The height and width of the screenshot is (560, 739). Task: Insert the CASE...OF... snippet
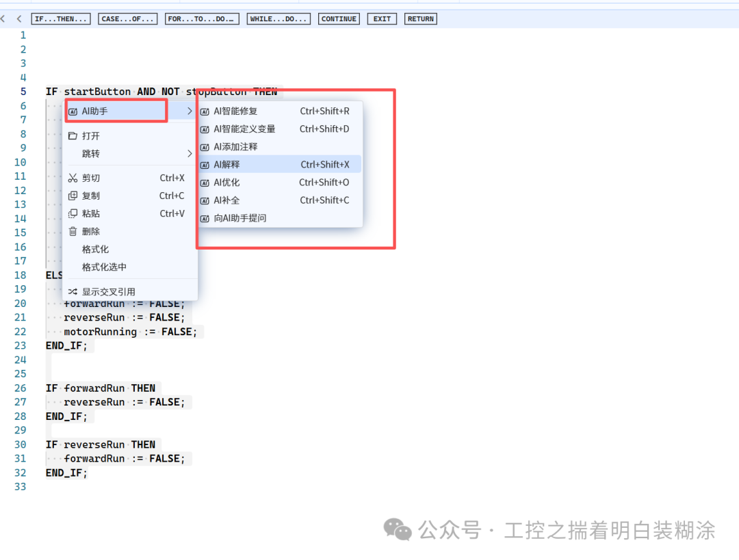pos(128,19)
